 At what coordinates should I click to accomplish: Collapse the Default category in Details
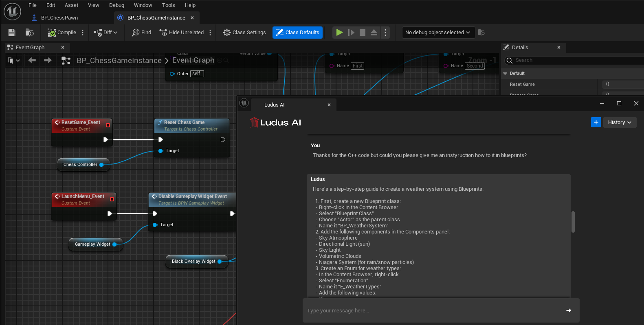point(505,74)
